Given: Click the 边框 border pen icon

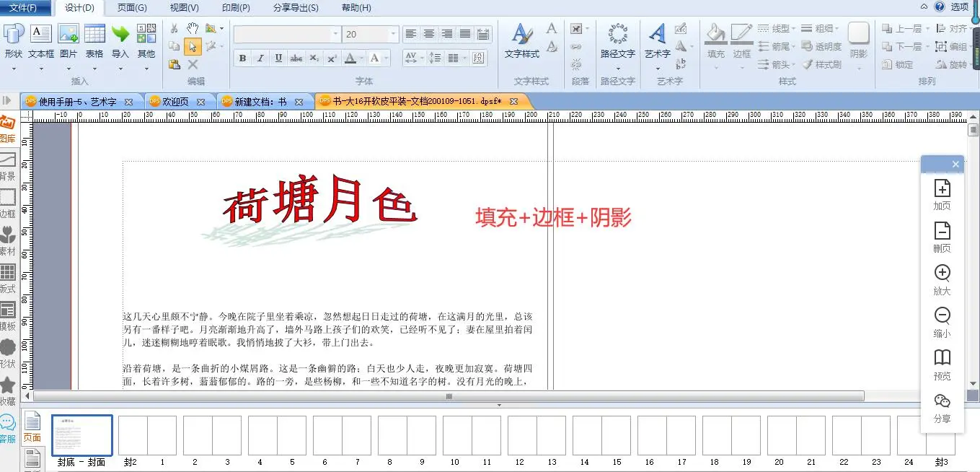Looking at the screenshot, I should [742, 41].
